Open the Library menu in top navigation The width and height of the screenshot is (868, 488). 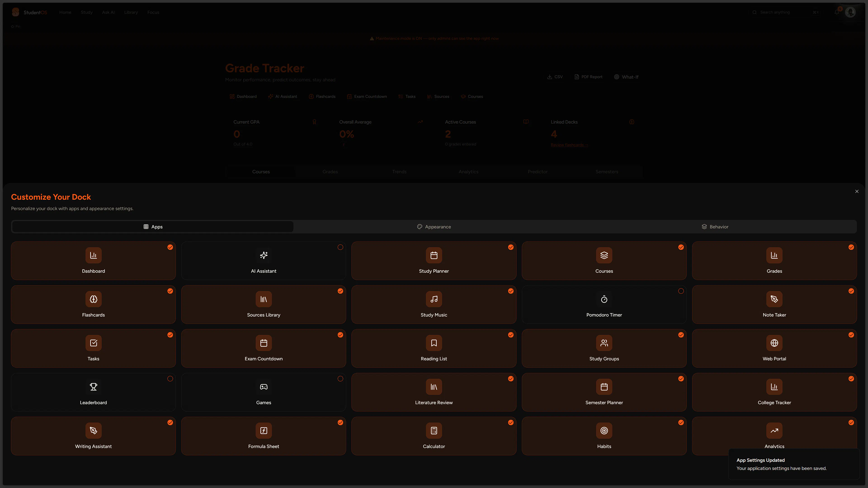[131, 12]
